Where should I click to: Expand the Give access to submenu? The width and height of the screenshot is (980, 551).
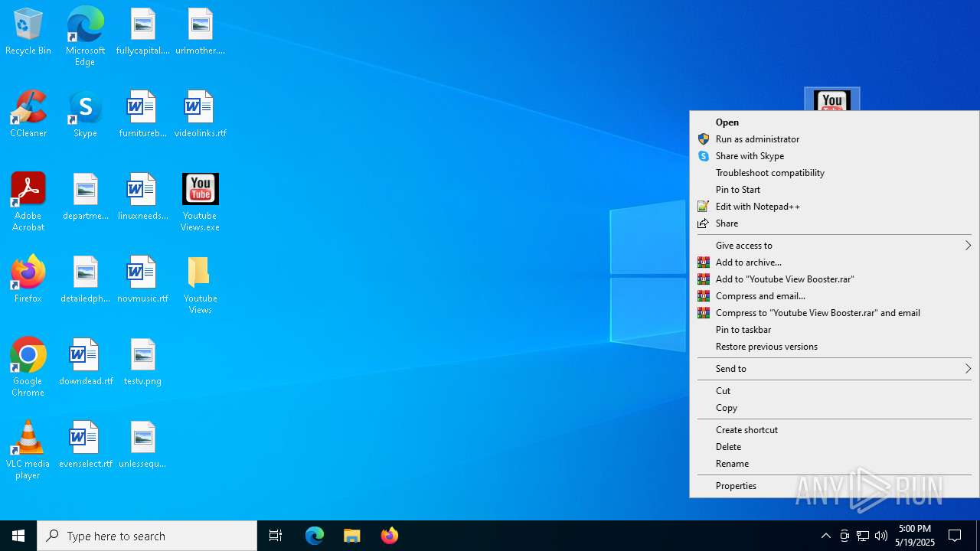[x=835, y=246]
